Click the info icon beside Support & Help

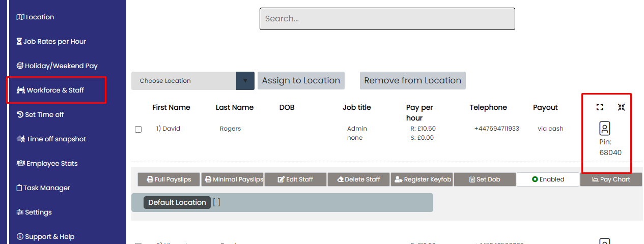coord(20,236)
